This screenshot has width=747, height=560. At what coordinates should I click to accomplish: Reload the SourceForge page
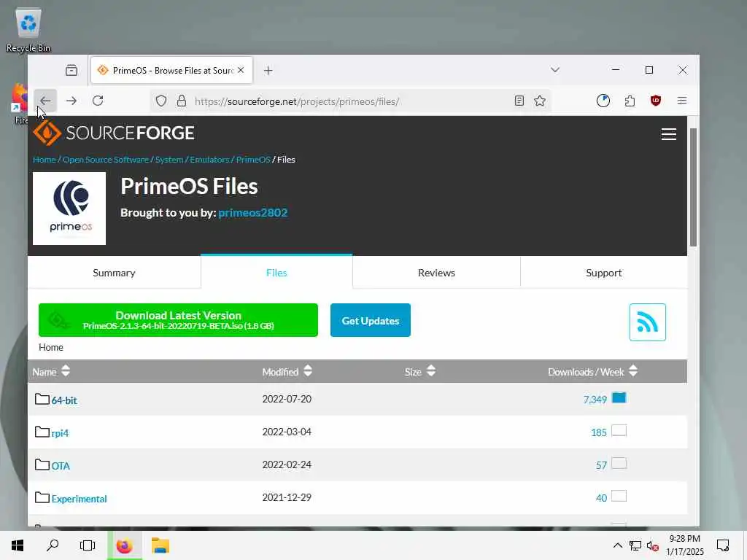(x=98, y=101)
